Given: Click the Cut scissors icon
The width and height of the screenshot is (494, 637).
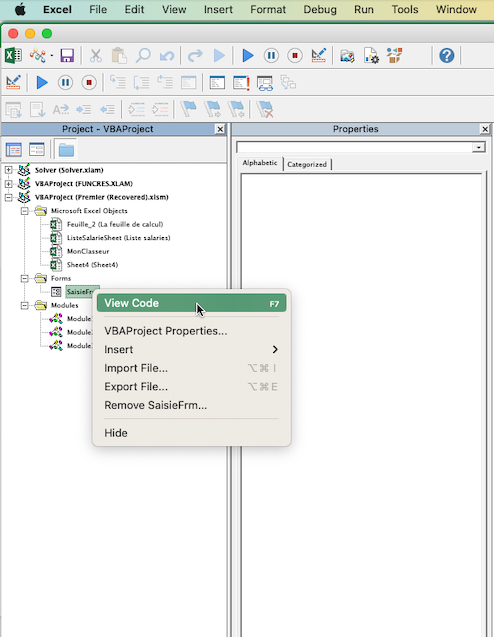Looking at the screenshot, I should [x=95, y=56].
